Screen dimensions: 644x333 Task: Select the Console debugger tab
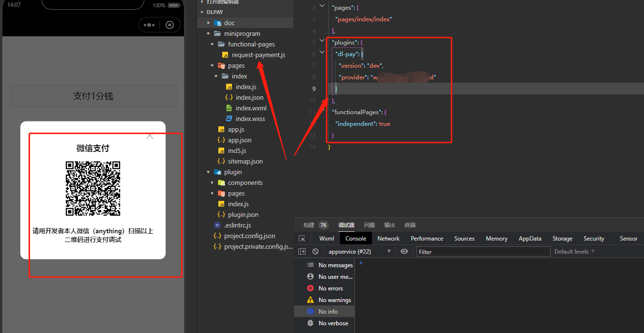coord(356,239)
